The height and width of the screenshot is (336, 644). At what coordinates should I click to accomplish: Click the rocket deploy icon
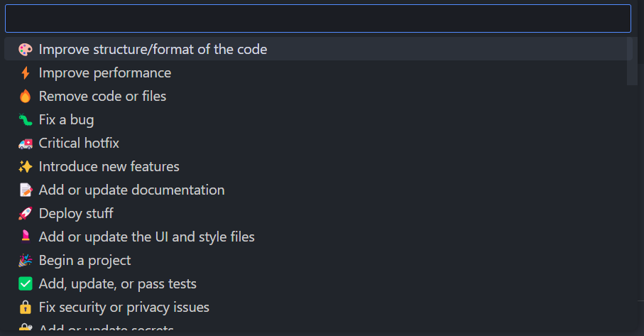point(26,214)
